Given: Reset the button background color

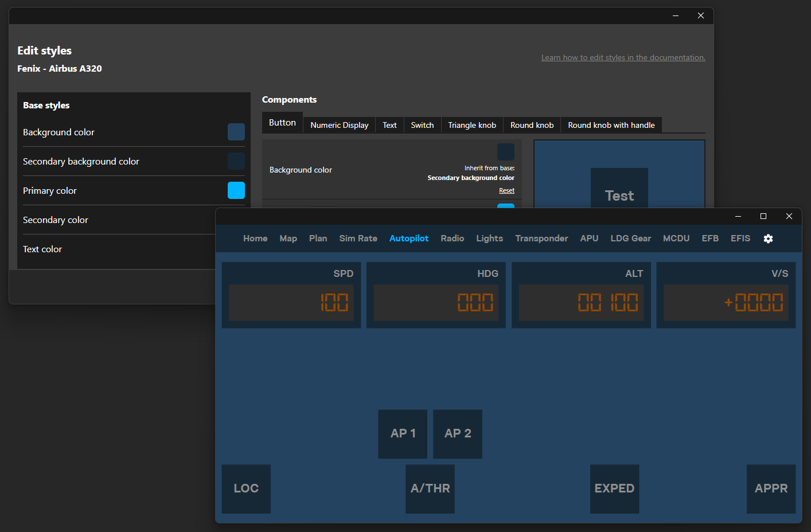Looking at the screenshot, I should coord(506,190).
